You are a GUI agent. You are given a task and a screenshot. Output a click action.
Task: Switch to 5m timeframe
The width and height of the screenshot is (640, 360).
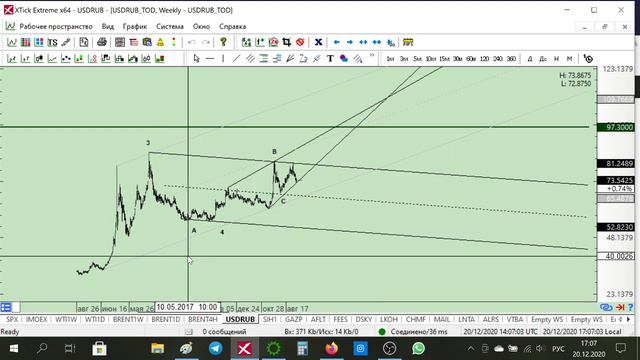pyautogui.click(x=417, y=59)
